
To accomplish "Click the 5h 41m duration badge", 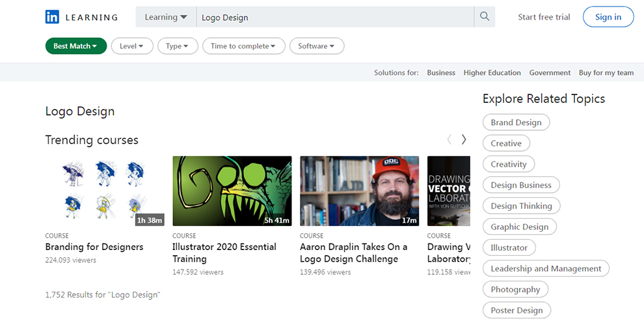I will click(x=277, y=220).
